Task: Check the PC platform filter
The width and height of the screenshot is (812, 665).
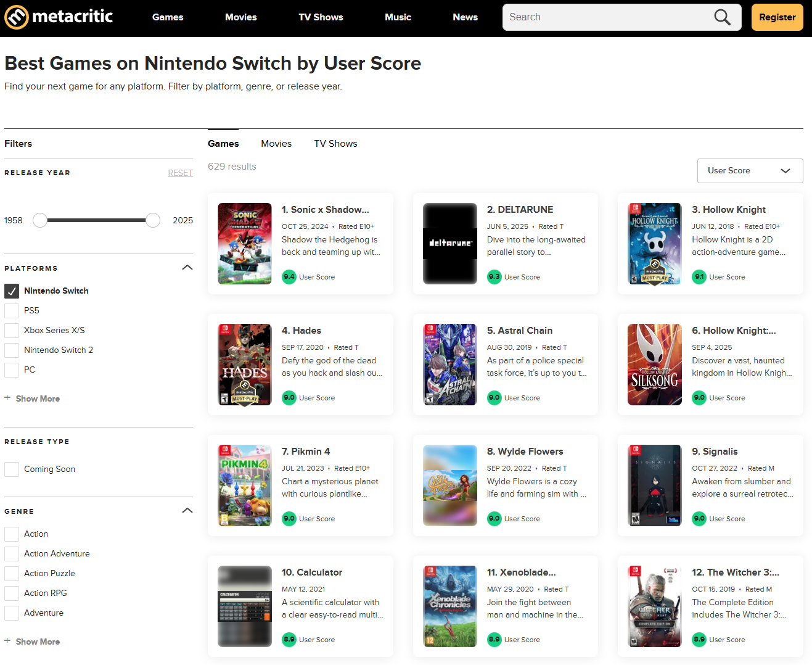Action: (x=12, y=370)
